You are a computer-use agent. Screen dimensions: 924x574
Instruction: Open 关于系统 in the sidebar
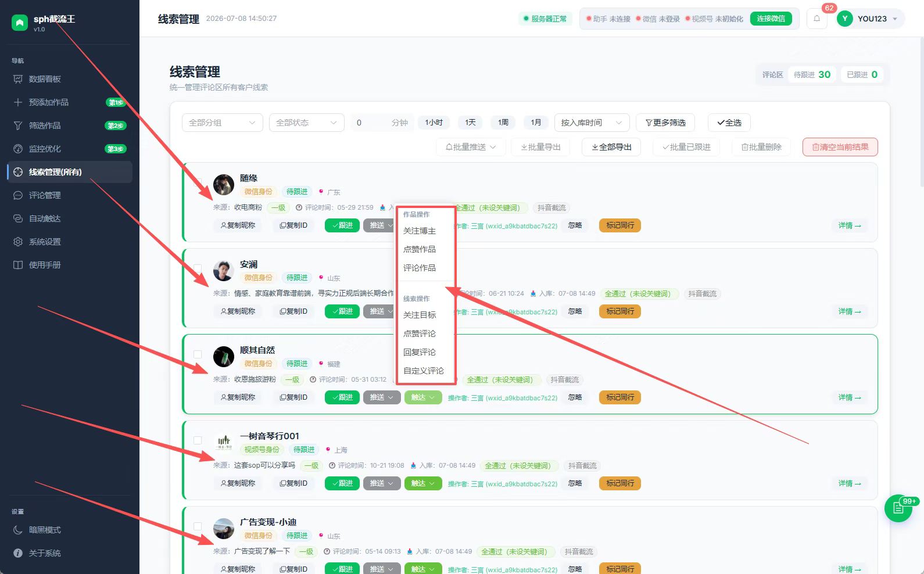click(70, 553)
